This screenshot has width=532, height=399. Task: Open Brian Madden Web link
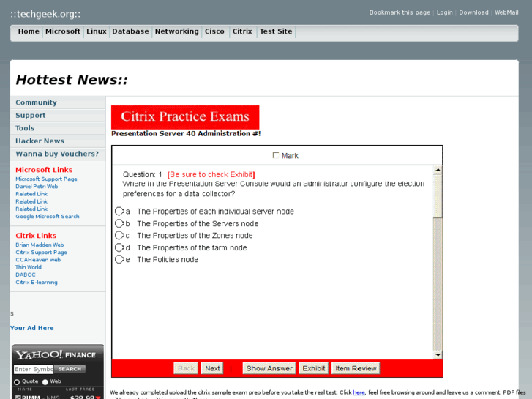pyautogui.click(x=40, y=245)
